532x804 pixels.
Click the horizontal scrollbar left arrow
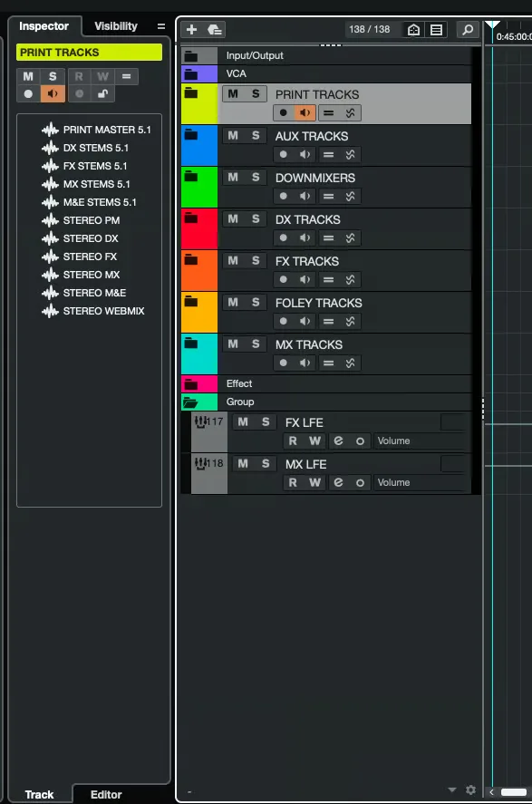point(491,791)
